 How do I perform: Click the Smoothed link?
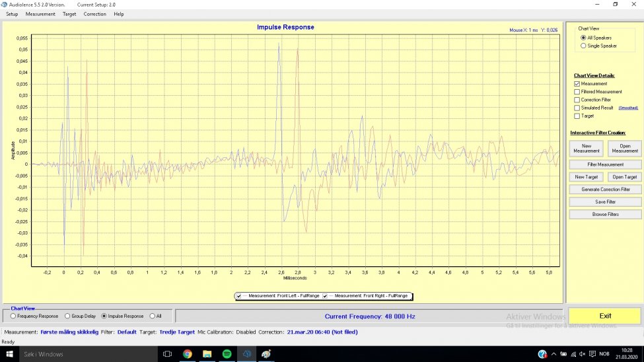click(628, 108)
